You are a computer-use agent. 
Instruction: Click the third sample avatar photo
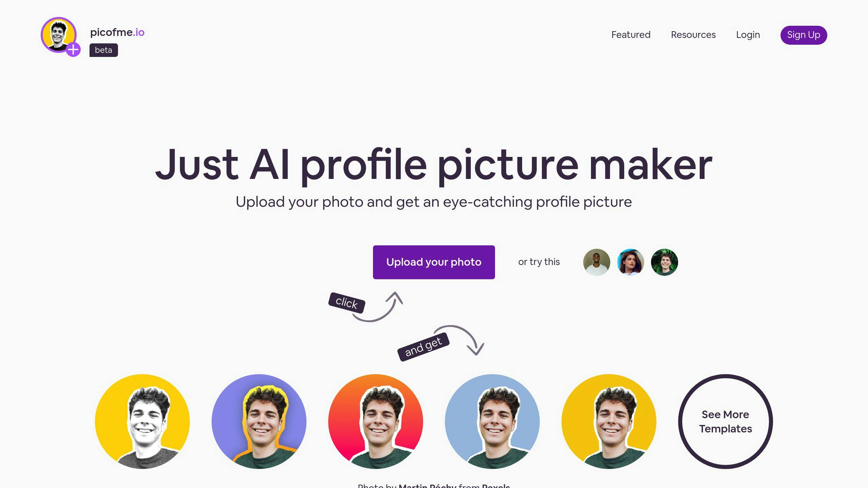664,262
